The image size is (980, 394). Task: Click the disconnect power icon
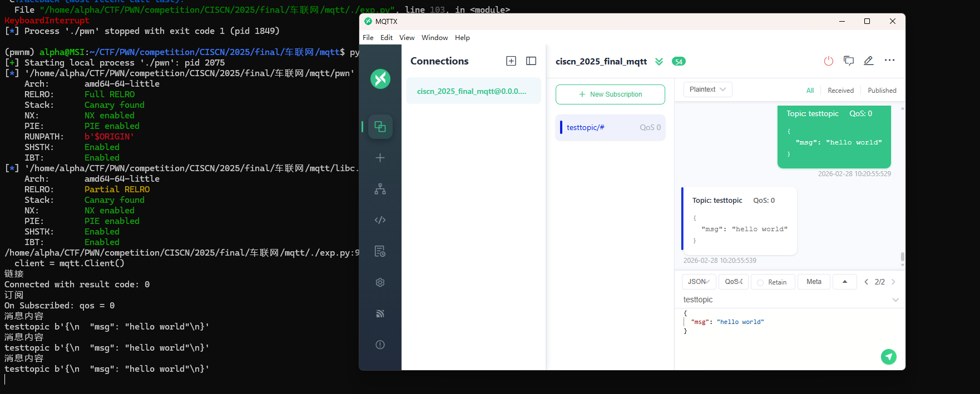[828, 61]
